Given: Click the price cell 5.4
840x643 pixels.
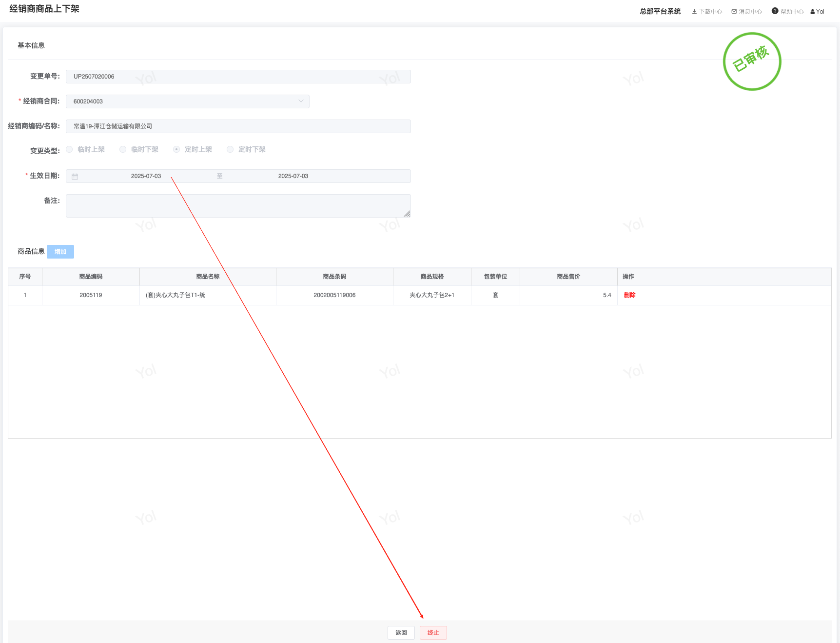Looking at the screenshot, I should (x=569, y=295).
